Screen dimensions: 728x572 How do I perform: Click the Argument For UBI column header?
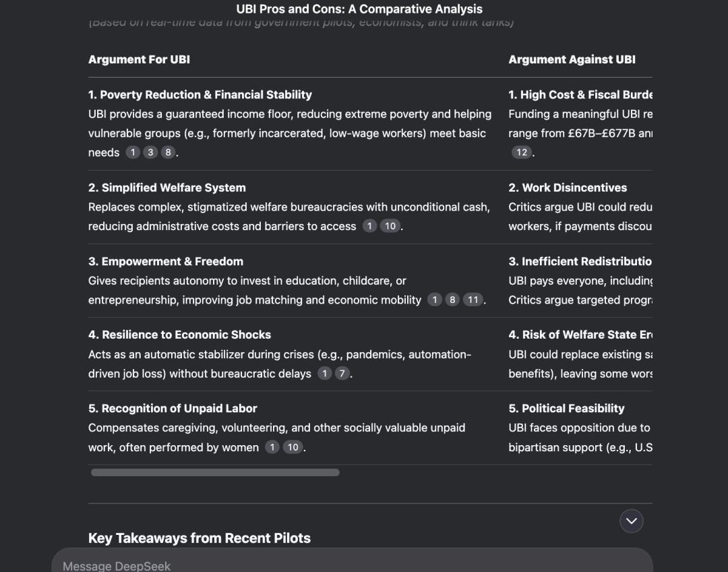tap(139, 59)
